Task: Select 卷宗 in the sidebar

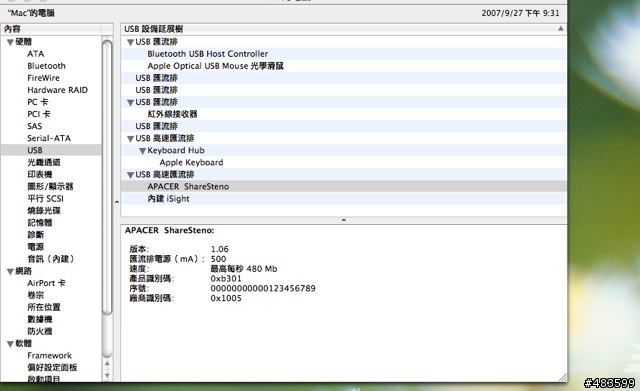Action: pos(36,295)
